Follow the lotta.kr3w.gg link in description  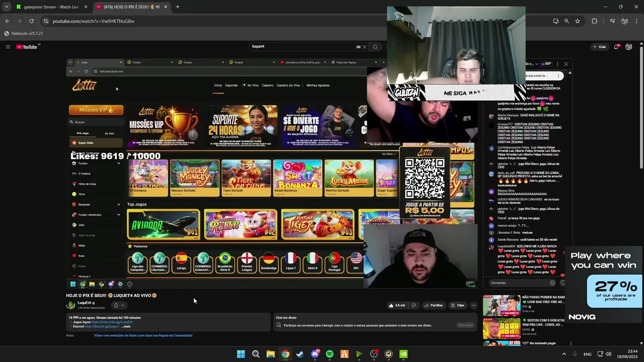tap(112, 322)
